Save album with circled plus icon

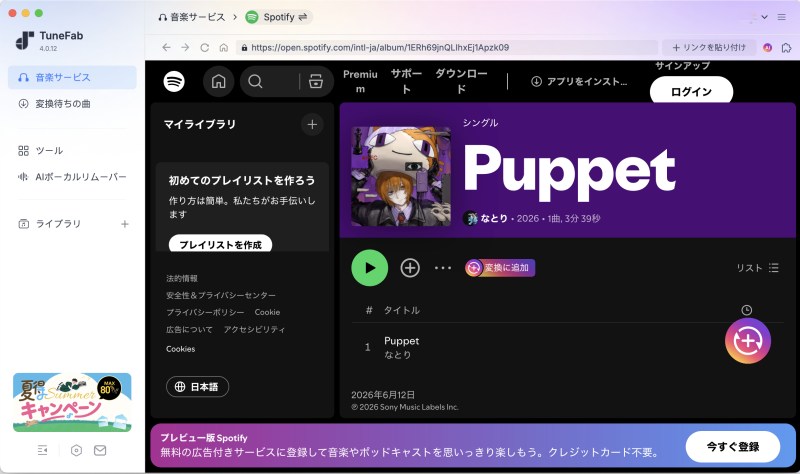(410, 268)
